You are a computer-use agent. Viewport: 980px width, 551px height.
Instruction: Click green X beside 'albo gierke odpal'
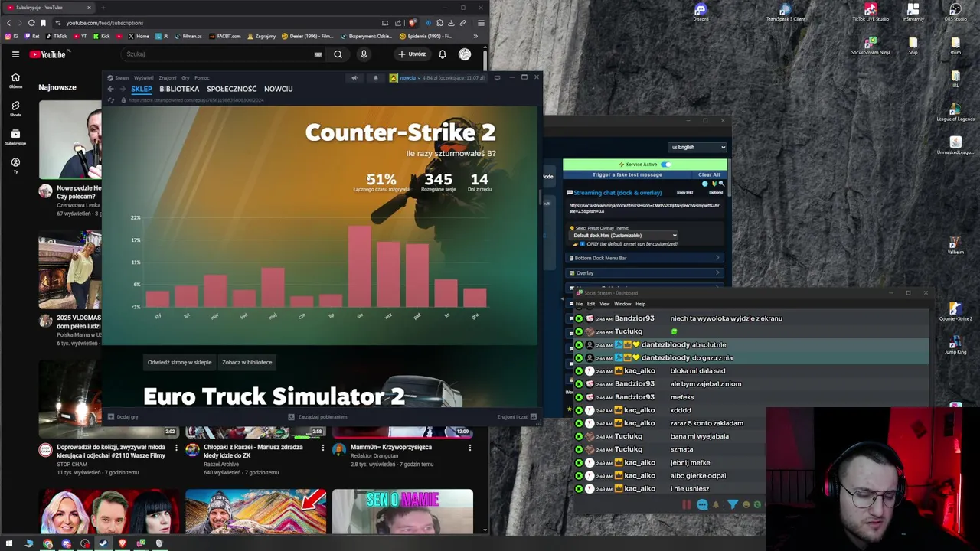(x=579, y=476)
